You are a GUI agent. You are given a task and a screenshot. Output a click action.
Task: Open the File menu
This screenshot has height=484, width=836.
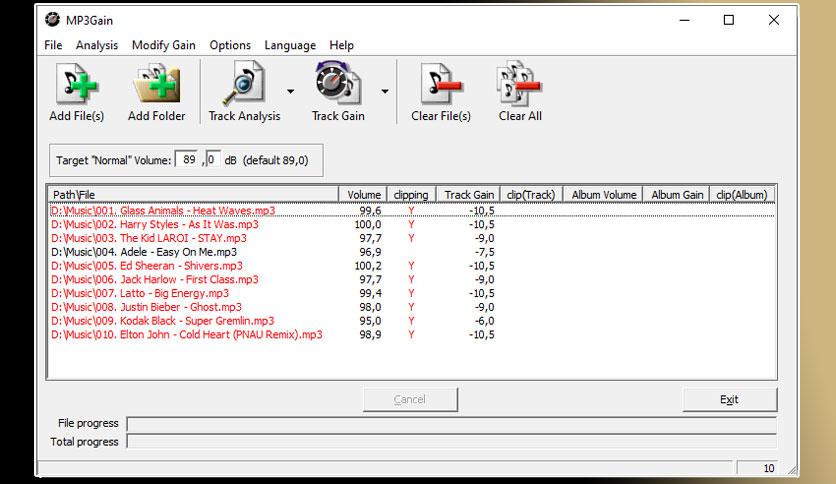[53, 45]
